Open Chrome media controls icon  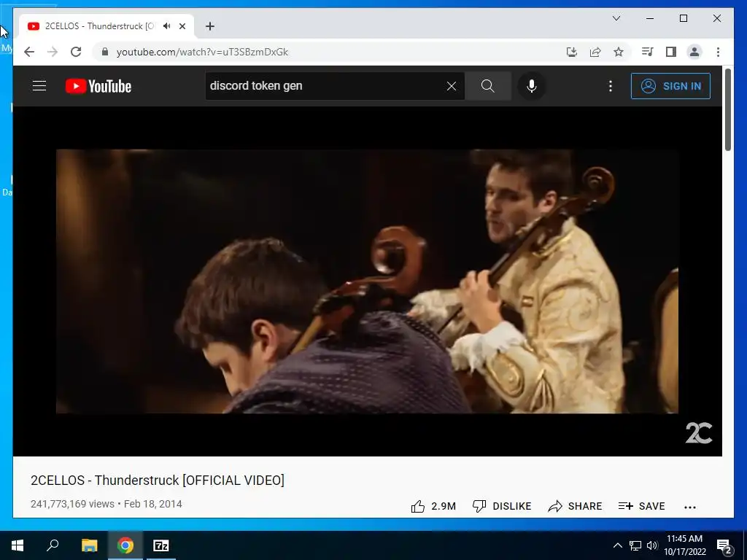[648, 52]
